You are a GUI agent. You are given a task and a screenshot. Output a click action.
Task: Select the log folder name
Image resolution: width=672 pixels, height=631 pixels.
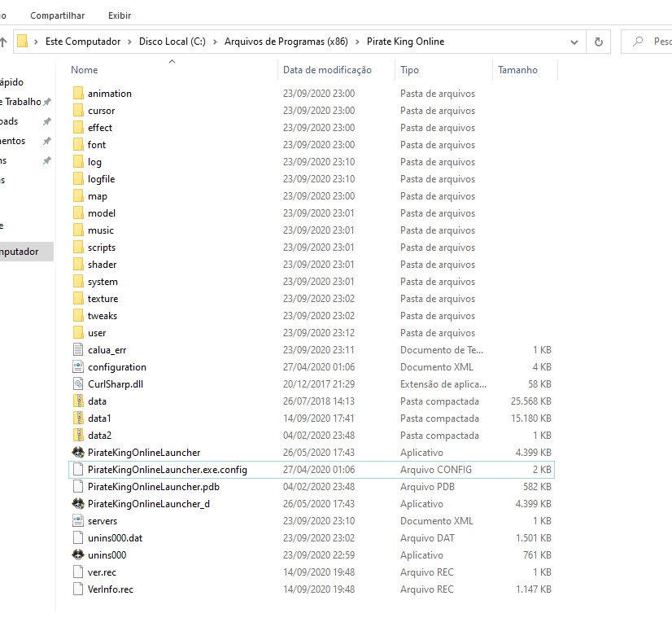pos(94,162)
